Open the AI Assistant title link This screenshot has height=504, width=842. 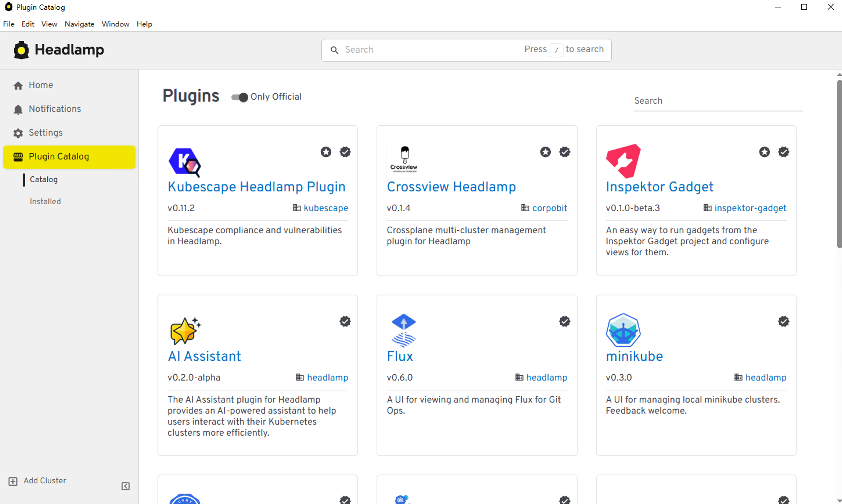pyautogui.click(x=204, y=356)
